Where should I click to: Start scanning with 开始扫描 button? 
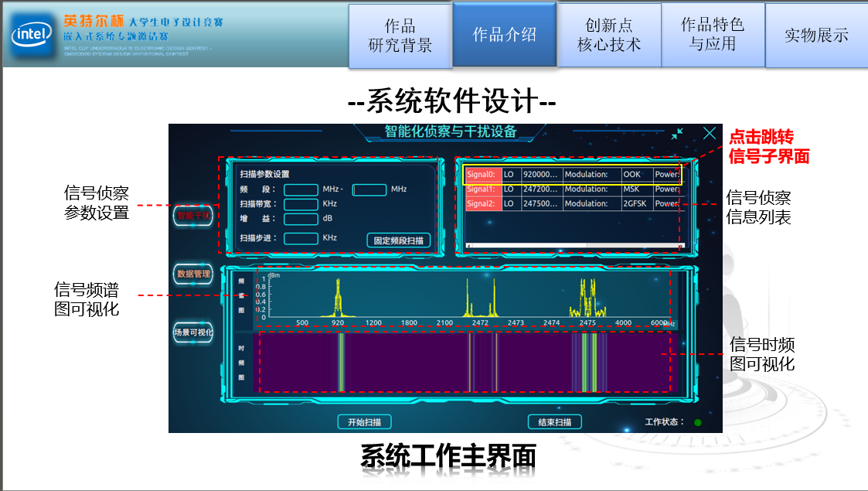click(364, 422)
